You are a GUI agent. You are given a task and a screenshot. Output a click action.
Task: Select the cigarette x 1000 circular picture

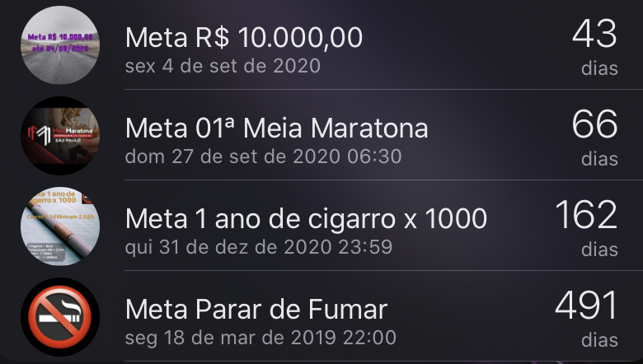coord(60,226)
